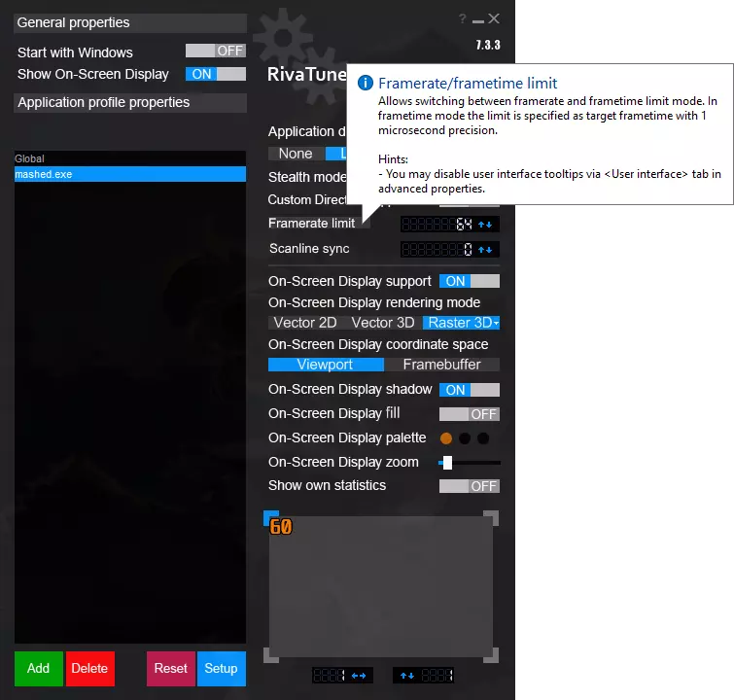Click second OSD palette color swatch
The image size is (734, 700).
(x=465, y=438)
